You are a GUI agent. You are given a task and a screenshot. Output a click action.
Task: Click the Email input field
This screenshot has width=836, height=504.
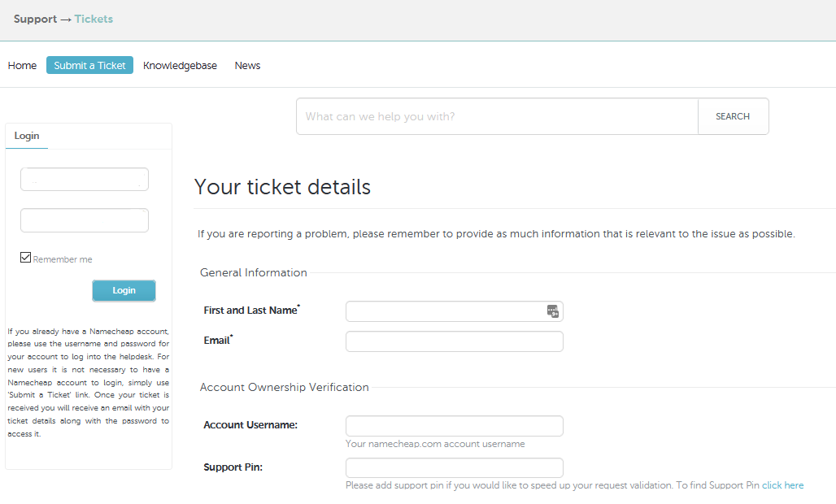pos(455,341)
